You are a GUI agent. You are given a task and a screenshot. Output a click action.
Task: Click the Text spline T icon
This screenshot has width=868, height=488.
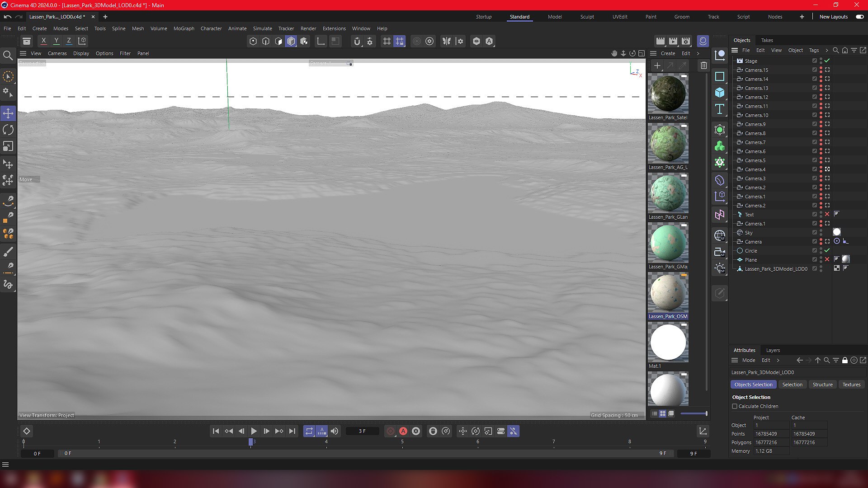tap(720, 109)
